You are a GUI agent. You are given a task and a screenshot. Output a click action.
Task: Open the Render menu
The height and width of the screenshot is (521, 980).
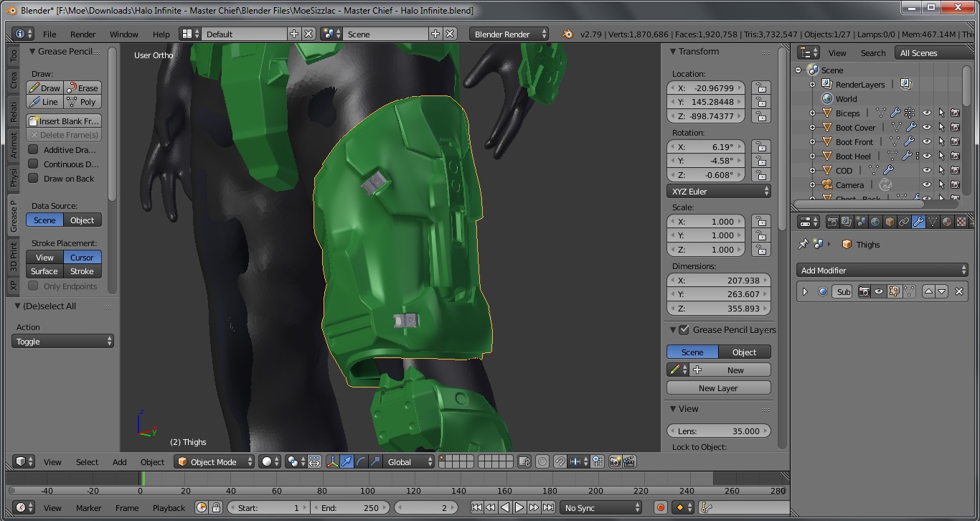pyautogui.click(x=83, y=34)
